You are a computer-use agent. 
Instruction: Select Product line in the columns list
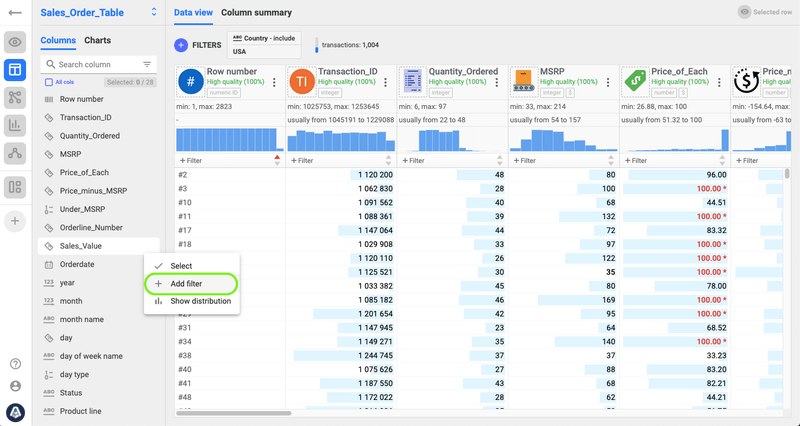click(99, 411)
